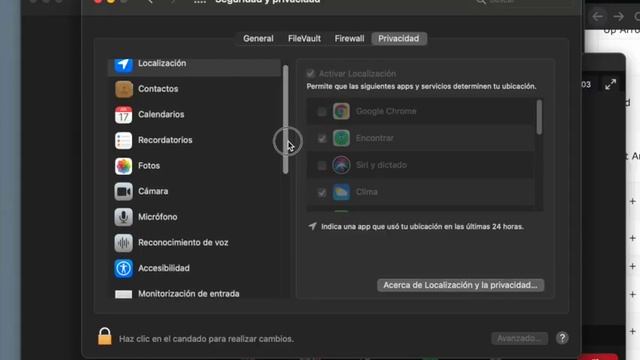Go forward in the browser window behind
The image size is (640, 360).
[x=619, y=17]
